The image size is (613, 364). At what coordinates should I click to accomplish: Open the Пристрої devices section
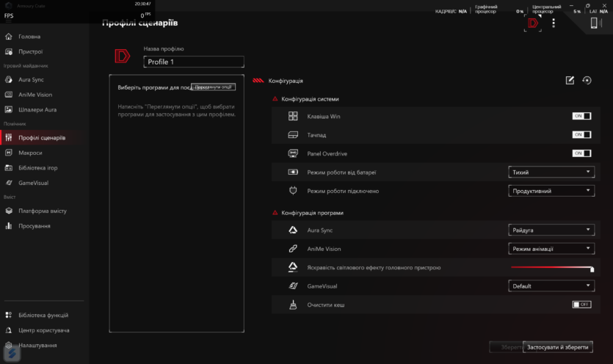click(31, 51)
